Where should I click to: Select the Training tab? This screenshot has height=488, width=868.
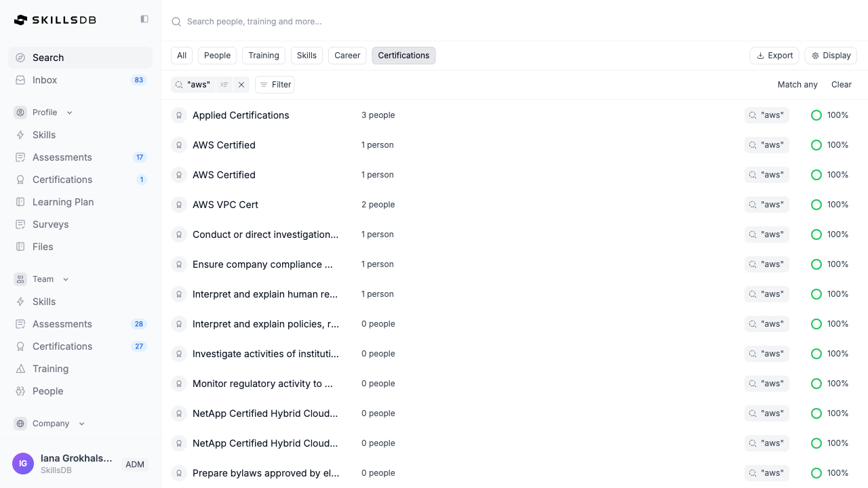[x=263, y=56]
